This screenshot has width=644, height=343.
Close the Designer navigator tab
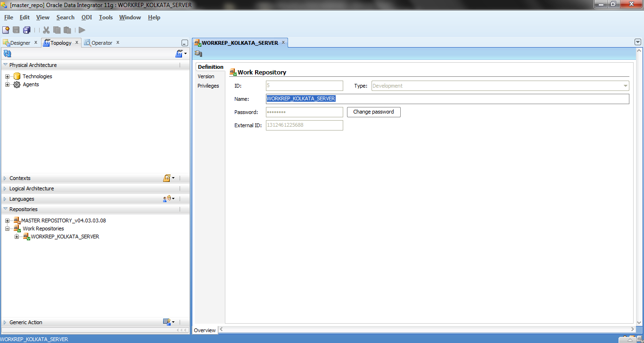click(x=36, y=42)
